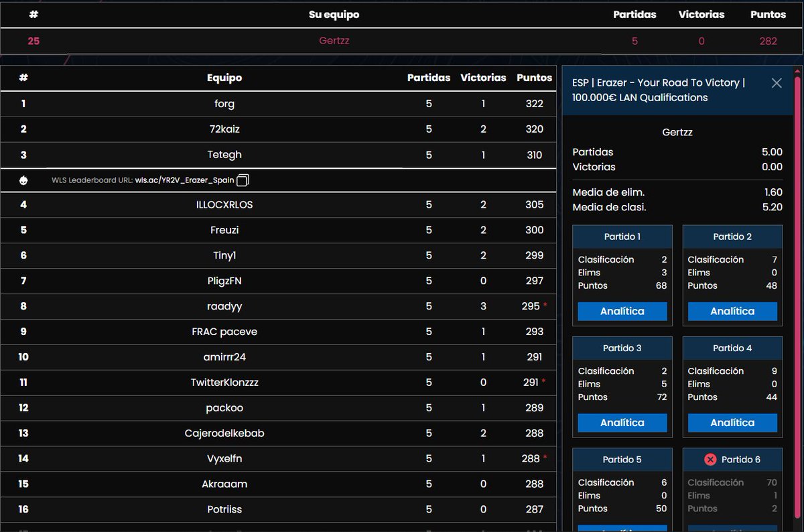Select the packoo team row

(278, 408)
